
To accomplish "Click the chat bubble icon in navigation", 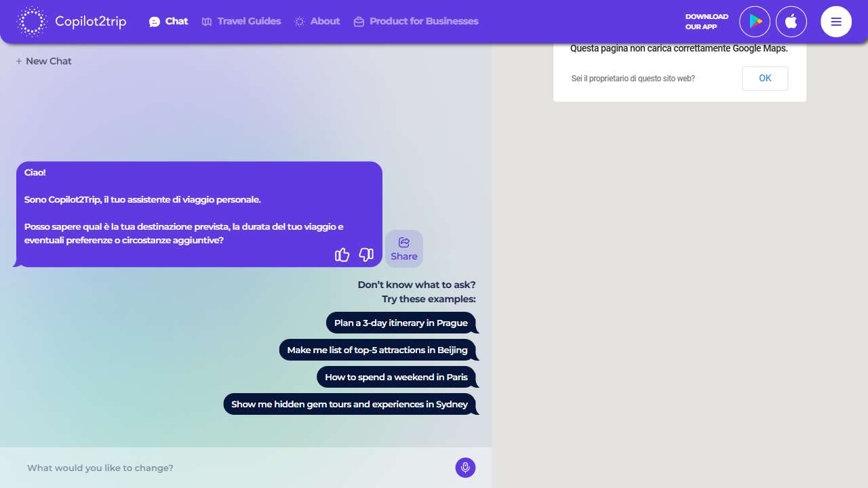I will pos(155,22).
